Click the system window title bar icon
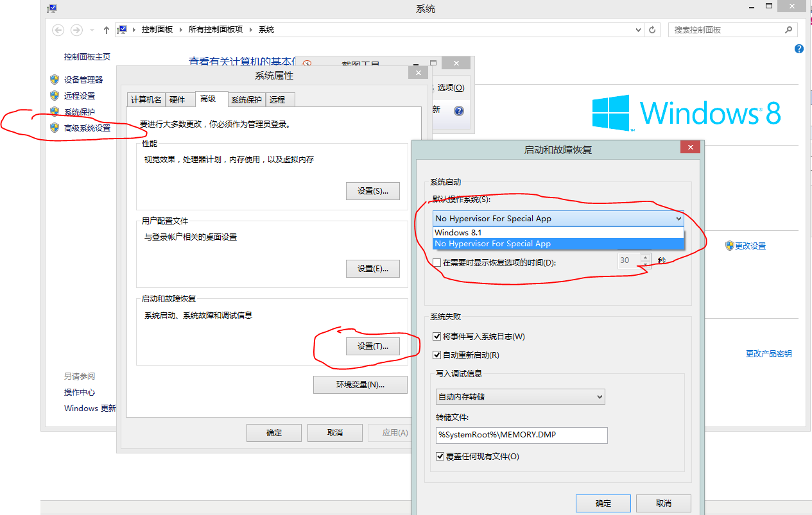Screen dimensions: 812x515 coord(52,8)
